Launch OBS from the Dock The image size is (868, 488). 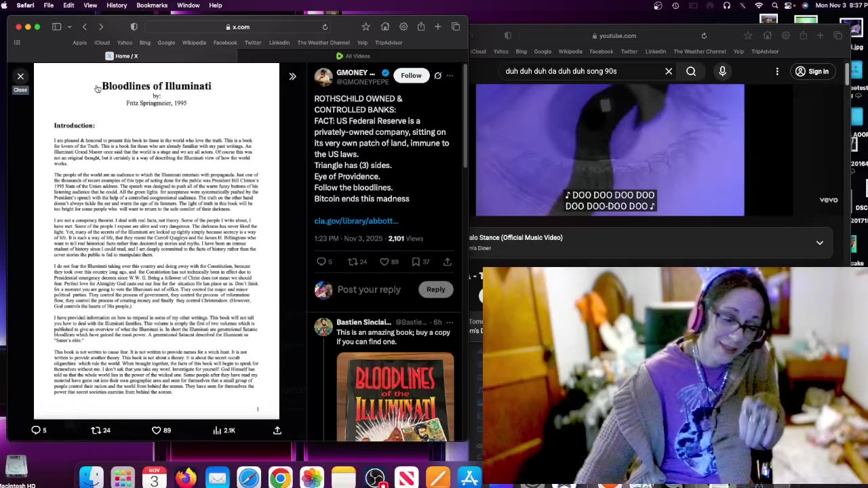point(375,478)
